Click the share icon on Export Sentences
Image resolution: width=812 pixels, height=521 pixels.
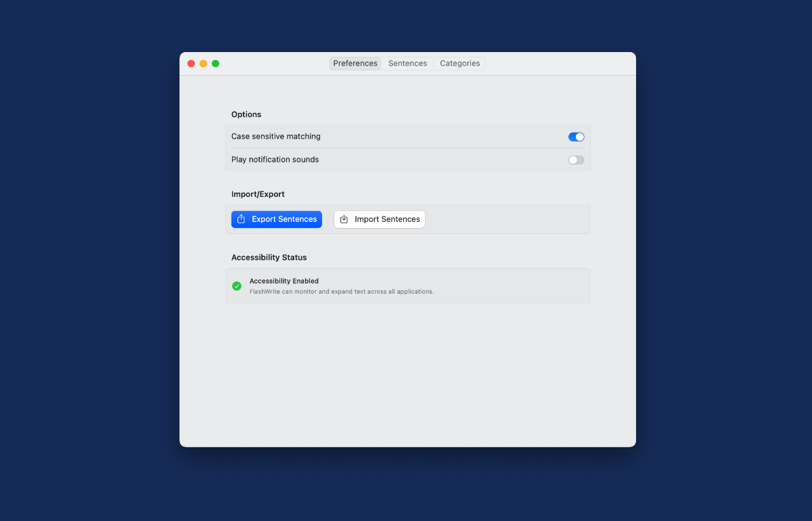coord(242,219)
